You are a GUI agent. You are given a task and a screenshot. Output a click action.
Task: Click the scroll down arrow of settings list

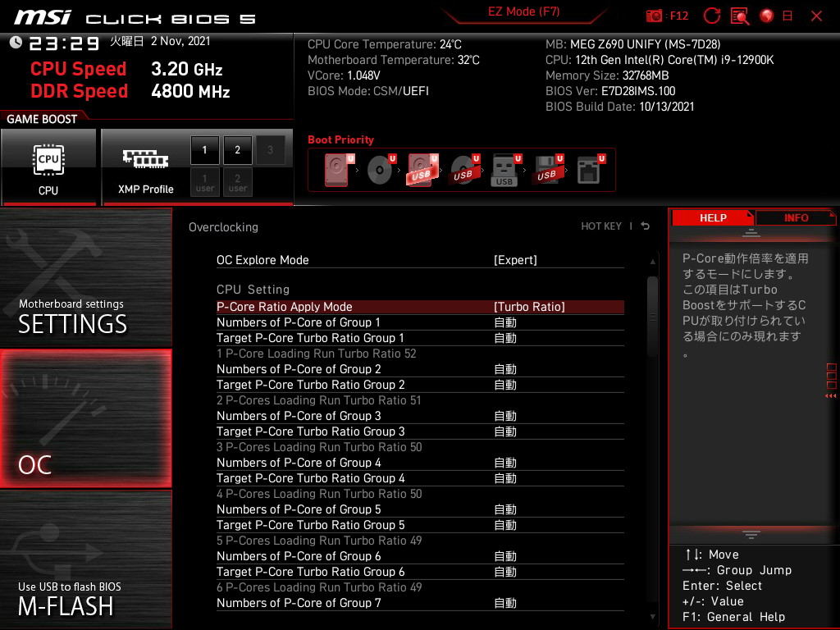coord(652,617)
